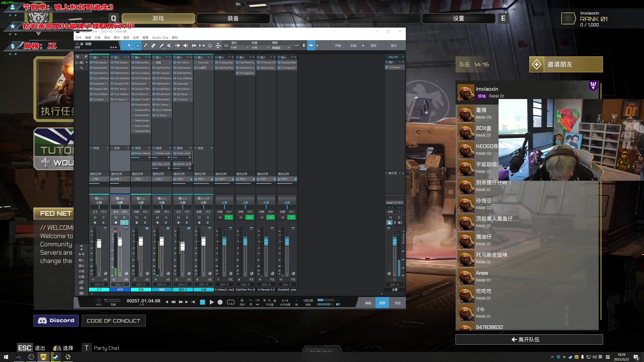644x362 pixels.
Task: Open the snap 自适应 dropdown
Action: point(281,48)
